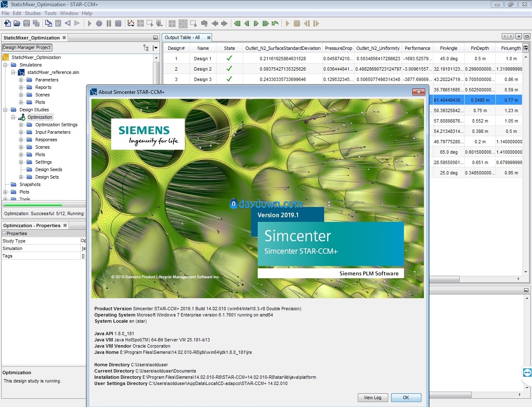532x407 pixels.
Task: Click the gray right arrow toolbar icon
Action: pyautogui.click(x=224, y=23)
